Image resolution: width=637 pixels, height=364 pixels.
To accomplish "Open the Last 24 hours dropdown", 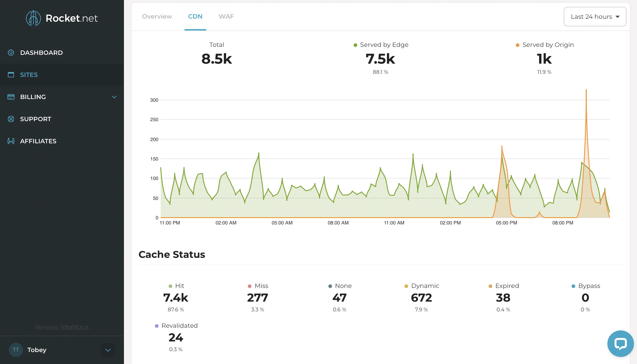I will coord(595,17).
